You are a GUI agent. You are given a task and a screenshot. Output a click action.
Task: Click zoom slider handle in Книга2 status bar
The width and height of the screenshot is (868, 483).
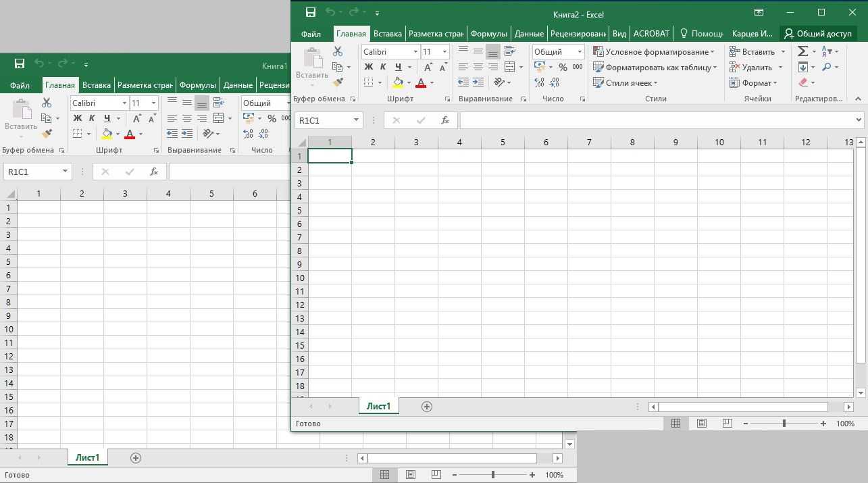point(784,423)
